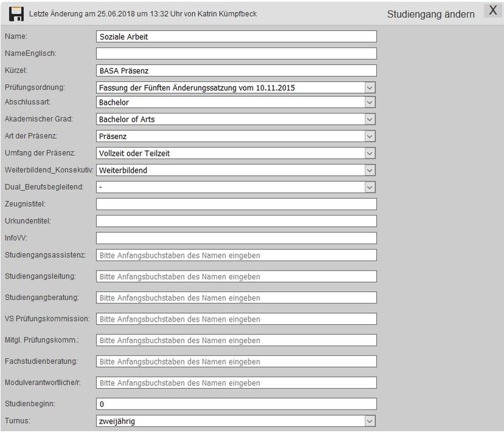Focus the VS Prüfungskommission name field
The height and width of the screenshot is (433, 504).
tap(236, 319)
